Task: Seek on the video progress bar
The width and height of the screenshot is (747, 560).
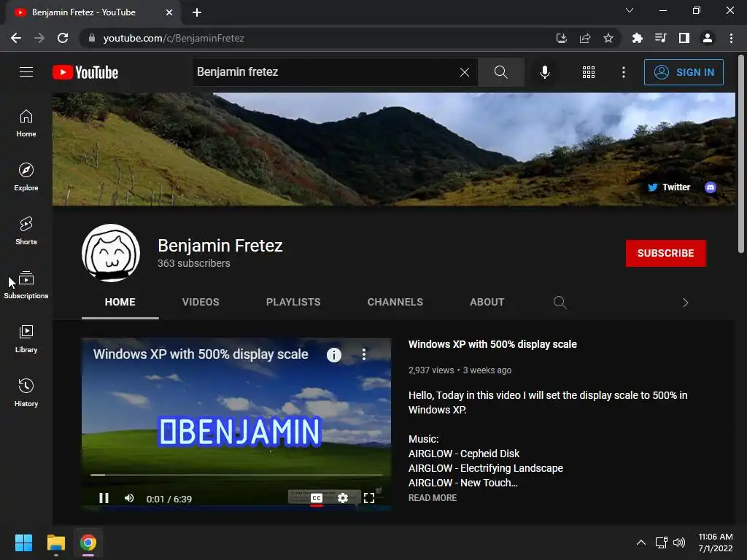Action: [x=236, y=475]
